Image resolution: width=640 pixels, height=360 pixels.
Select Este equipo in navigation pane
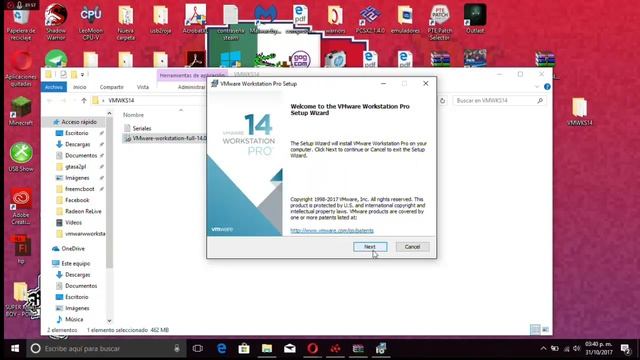tap(76, 263)
